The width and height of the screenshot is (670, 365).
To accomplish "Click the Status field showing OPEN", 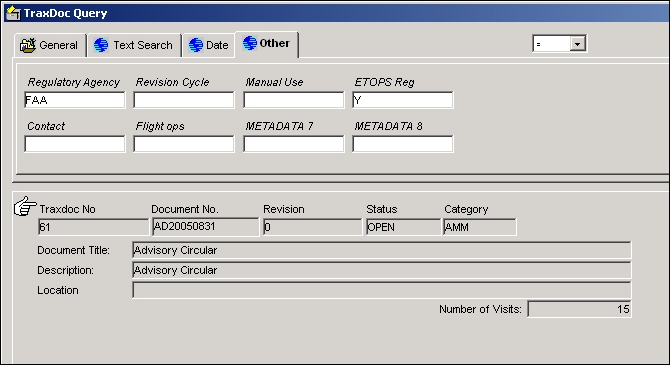I will 403,227.
